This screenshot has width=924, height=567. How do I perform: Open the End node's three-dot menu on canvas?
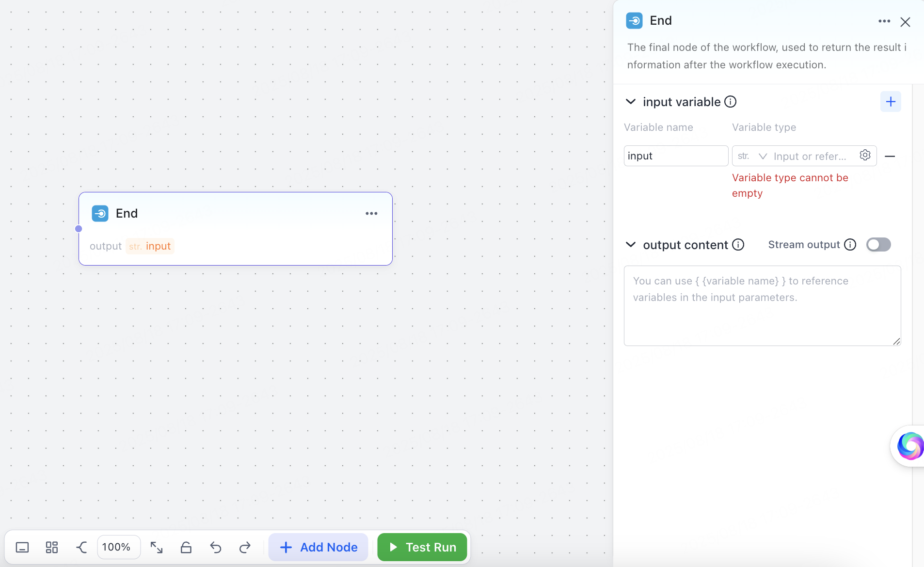[371, 213]
